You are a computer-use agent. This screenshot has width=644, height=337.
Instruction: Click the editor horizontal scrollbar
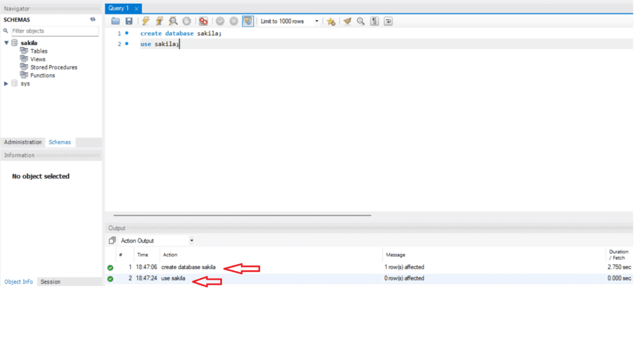coord(242,215)
